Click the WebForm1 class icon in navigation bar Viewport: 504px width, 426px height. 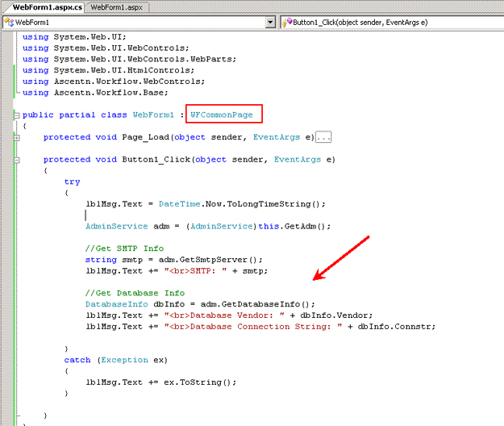pyautogui.click(x=7, y=22)
